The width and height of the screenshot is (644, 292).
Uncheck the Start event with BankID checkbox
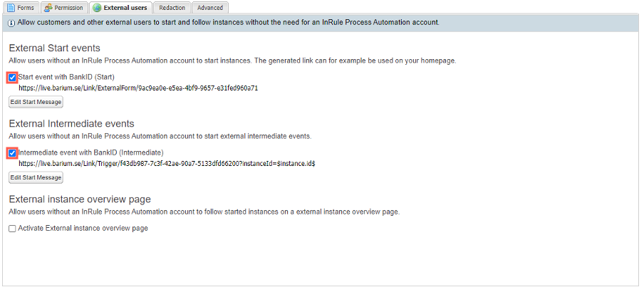(12, 77)
